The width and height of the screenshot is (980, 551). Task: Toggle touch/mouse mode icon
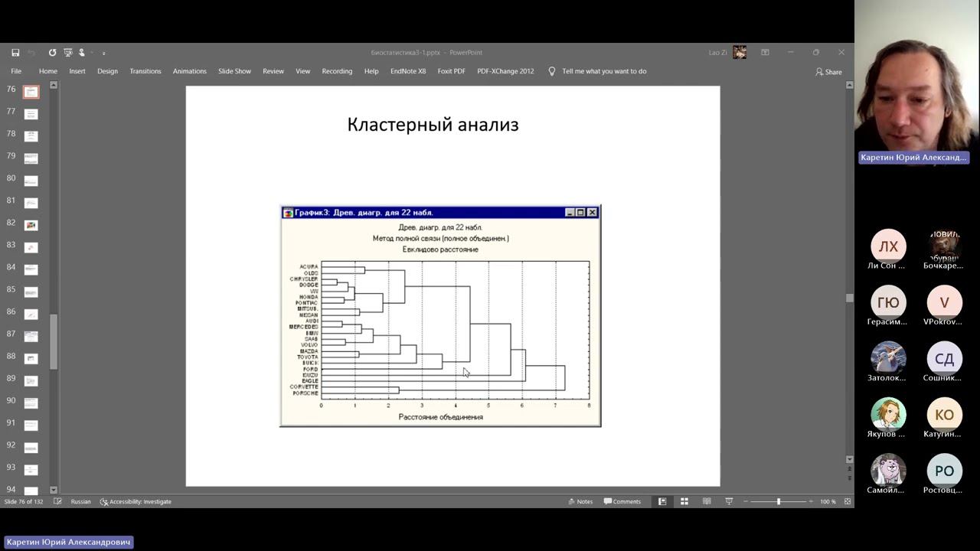click(82, 53)
